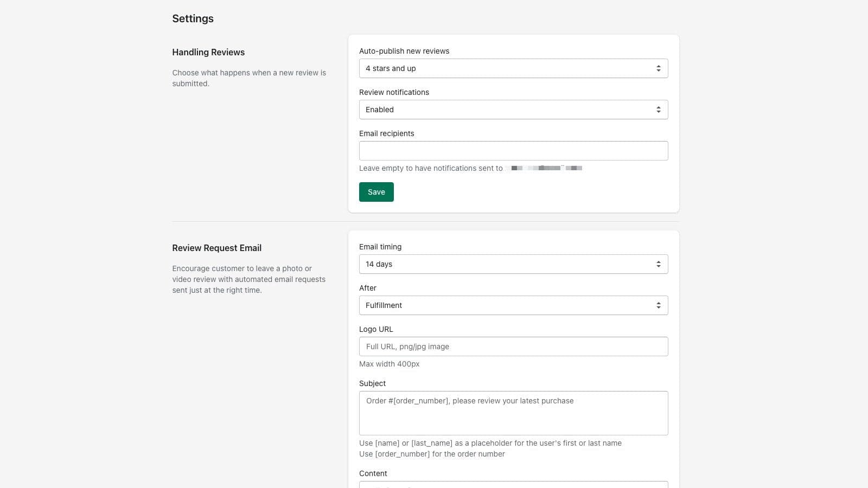Click the Subject text area

[x=513, y=413]
